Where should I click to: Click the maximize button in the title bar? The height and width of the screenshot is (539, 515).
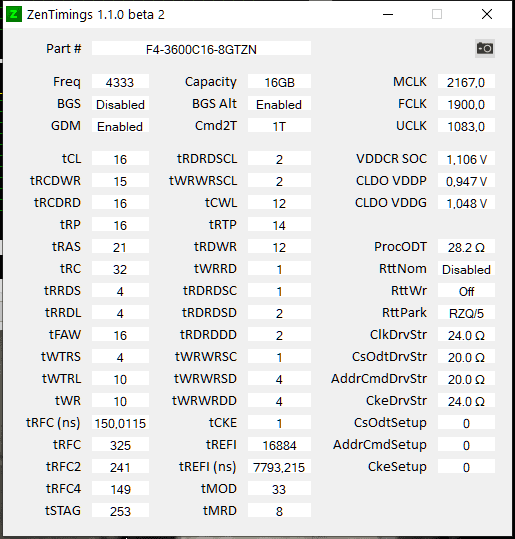tap(437, 14)
